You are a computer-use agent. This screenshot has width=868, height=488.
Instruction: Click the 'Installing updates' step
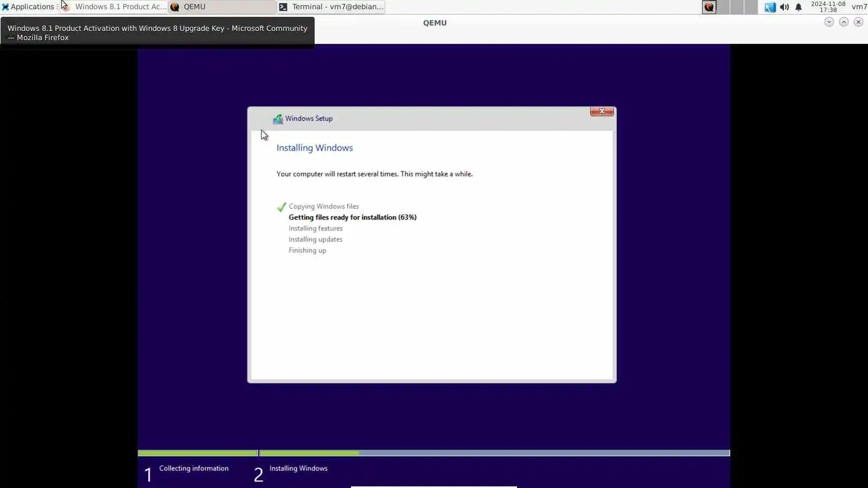[316, 239]
